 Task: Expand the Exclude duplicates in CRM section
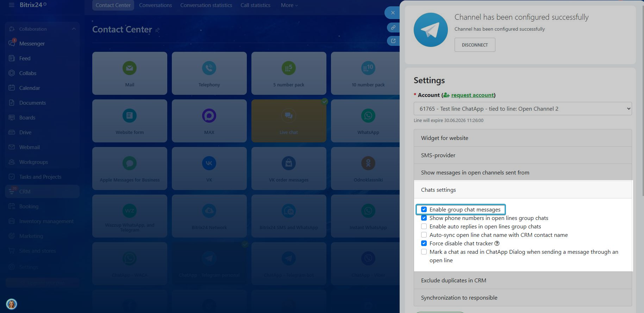coord(523,281)
